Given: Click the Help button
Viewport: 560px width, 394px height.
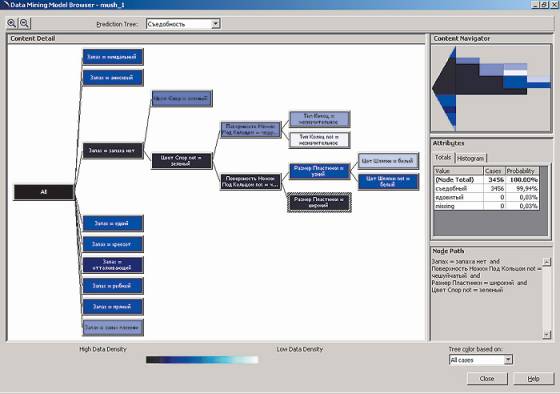Looking at the screenshot, I should tap(533, 379).
